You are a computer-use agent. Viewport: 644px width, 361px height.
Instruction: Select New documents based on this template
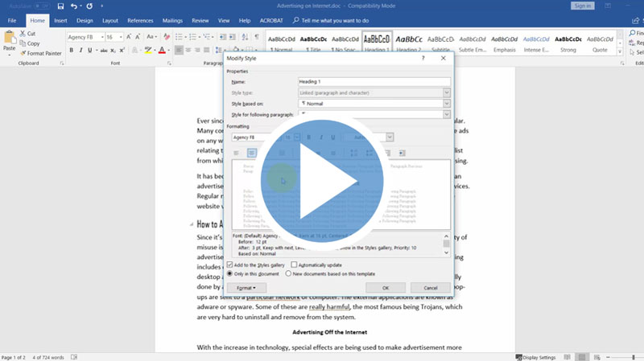point(289,273)
